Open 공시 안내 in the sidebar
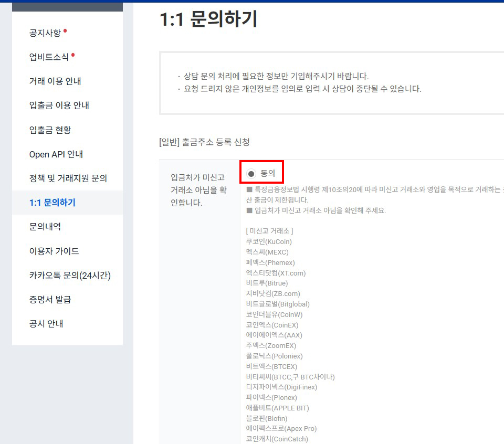The width and height of the screenshot is (504, 444). [x=46, y=323]
